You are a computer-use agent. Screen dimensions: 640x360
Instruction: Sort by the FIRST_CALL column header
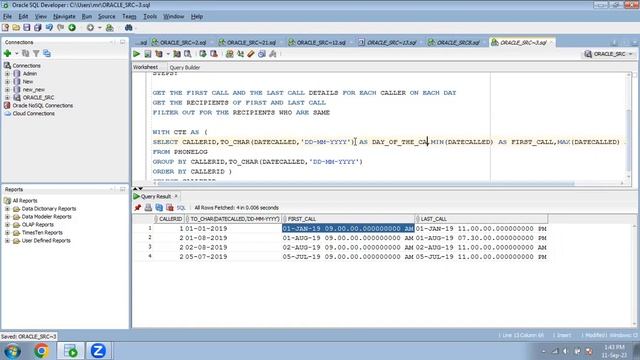pos(348,219)
